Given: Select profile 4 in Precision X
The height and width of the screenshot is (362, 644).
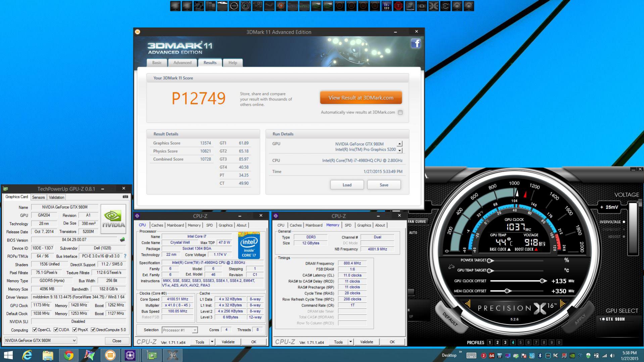Looking at the screenshot, I should pos(513,343).
